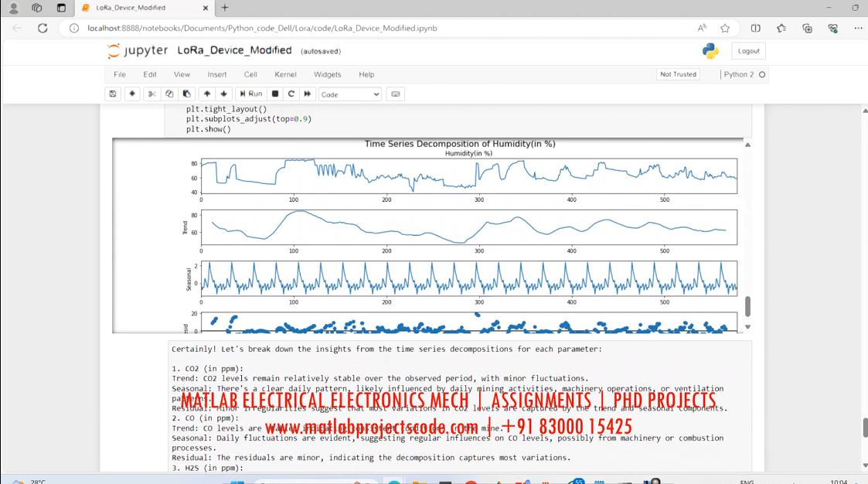Copy selected cells from toolbar
868x484 pixels.
pyautogui.click(x=169, y=94)
